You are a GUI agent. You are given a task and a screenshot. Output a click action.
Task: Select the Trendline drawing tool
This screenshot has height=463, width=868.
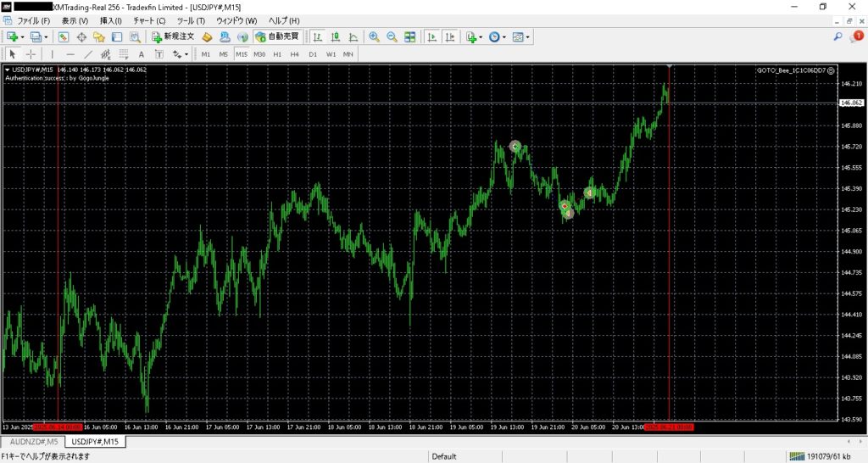point(88,54)
